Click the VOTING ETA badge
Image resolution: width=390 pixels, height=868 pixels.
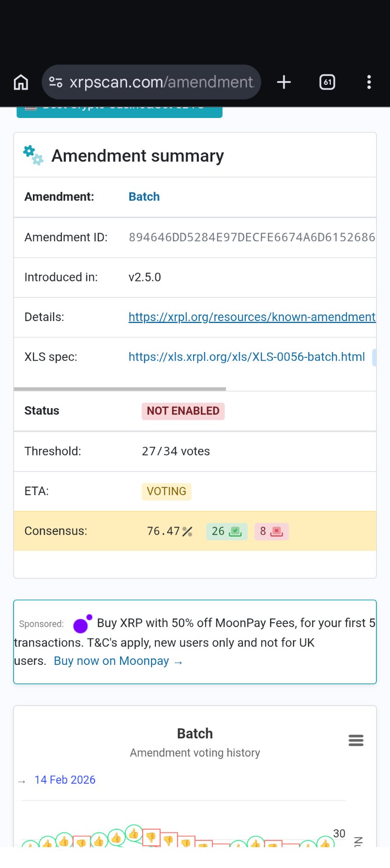[x=166, y=491]
